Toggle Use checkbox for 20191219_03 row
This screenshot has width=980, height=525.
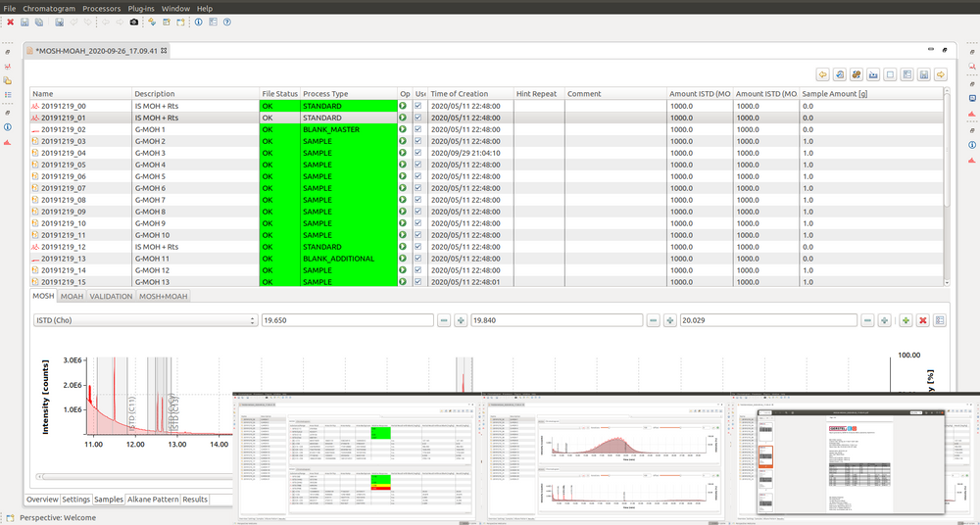pos(418,141)
